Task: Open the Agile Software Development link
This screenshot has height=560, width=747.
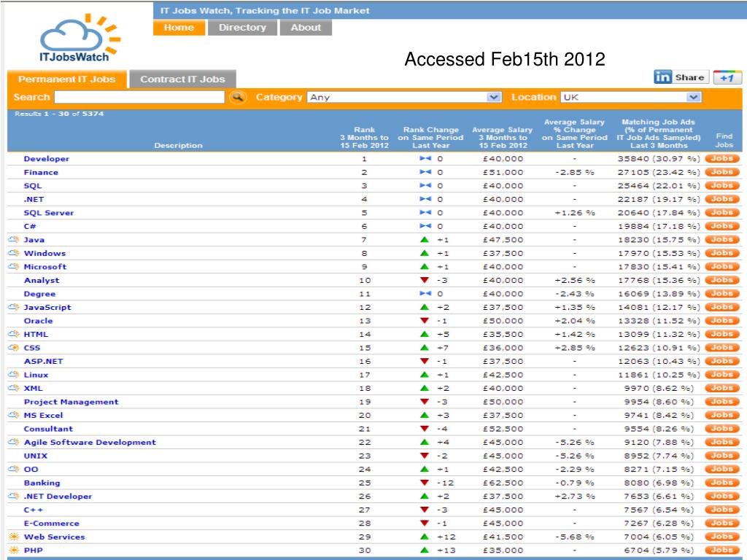Action: tap(90, 443)
